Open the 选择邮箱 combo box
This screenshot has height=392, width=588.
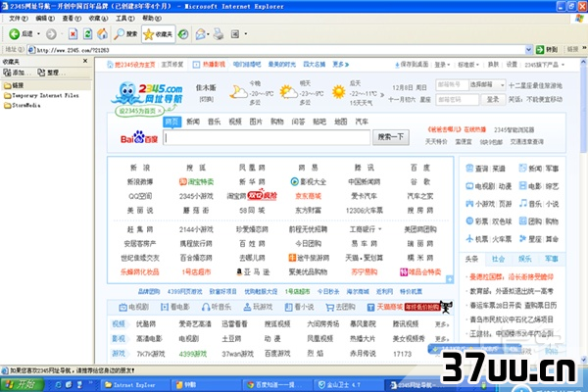pyautogui.click(x=487, y=85)
